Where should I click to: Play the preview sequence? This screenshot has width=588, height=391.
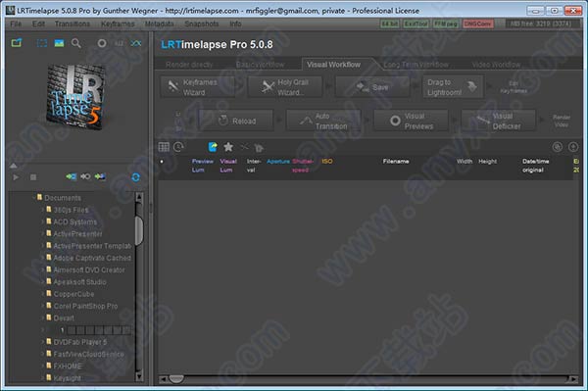point(16,177)
